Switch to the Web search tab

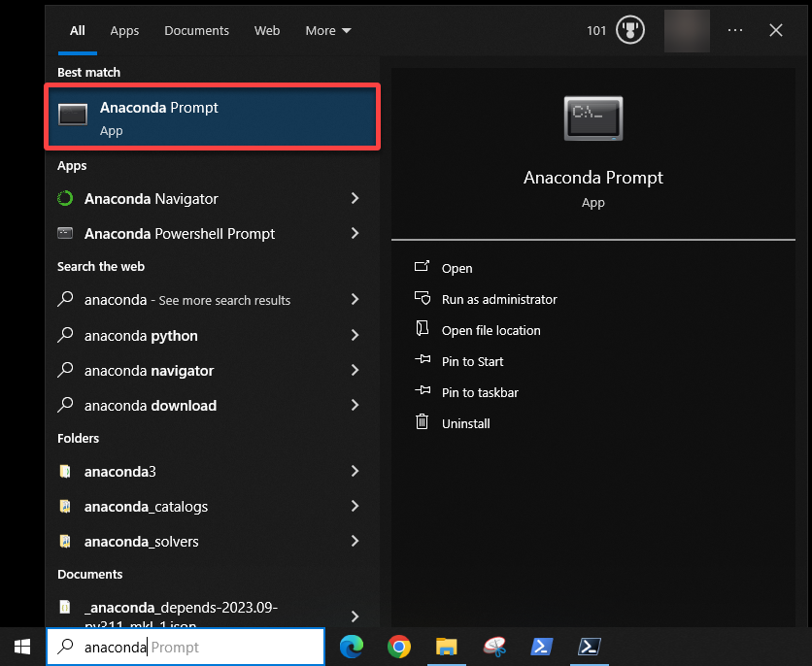click(x=267, y=30)
